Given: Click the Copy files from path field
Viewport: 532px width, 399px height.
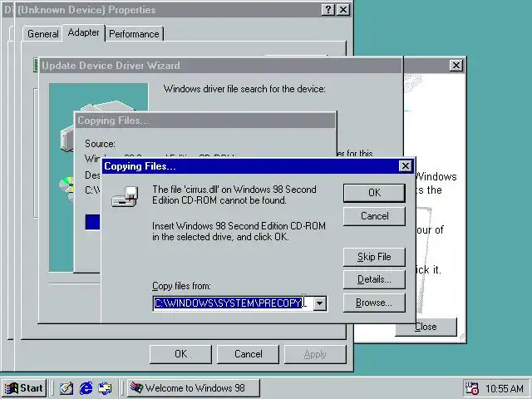Looking at the screenshot, I should tap(233, 303).
